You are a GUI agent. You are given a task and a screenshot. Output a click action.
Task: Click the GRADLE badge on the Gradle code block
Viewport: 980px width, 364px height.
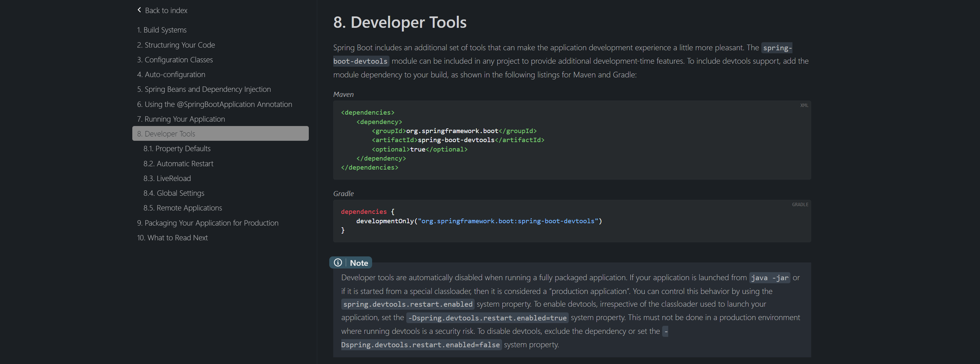800,204
